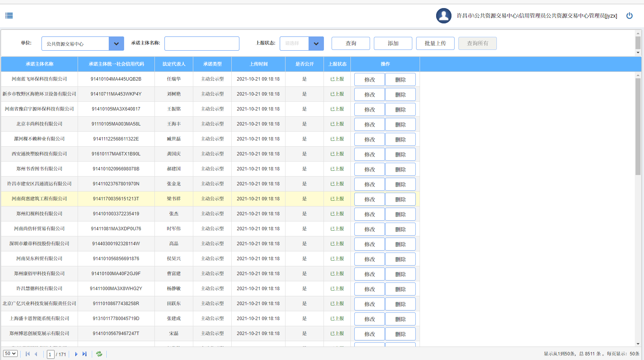The width and height of the screenshot is (644, 360).
Task: Select credit code 91411023767801970N
Action: tap(116, 184)
